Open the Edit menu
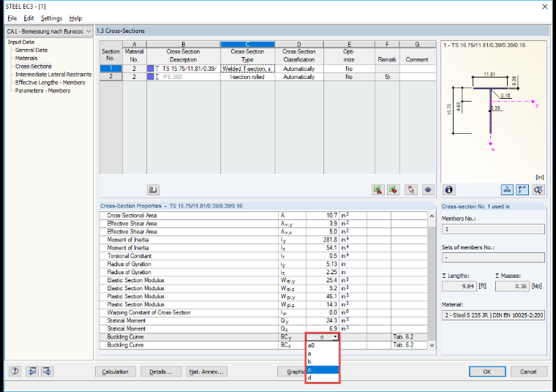Screen dimensions: 556x392 tap(29, 18)
